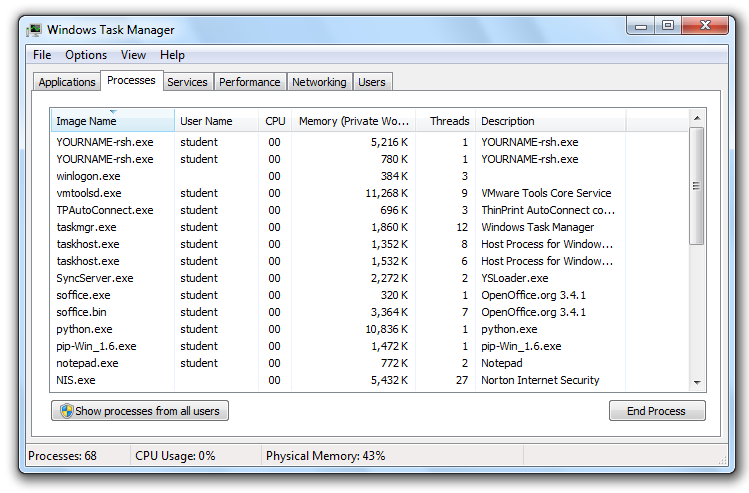Click the Physical Memory: 43% status entry
This screenshot has width=749, height=493.
[325, 456]
